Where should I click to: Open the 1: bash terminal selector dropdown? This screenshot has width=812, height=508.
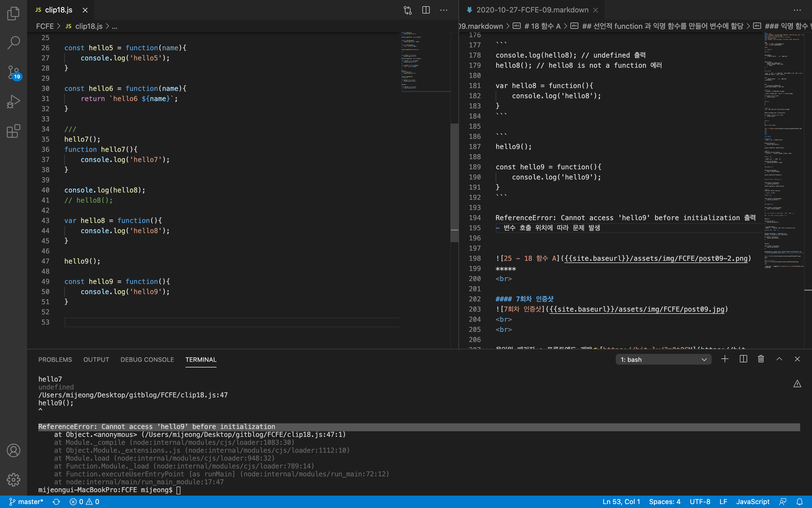[x=663, y=360]
